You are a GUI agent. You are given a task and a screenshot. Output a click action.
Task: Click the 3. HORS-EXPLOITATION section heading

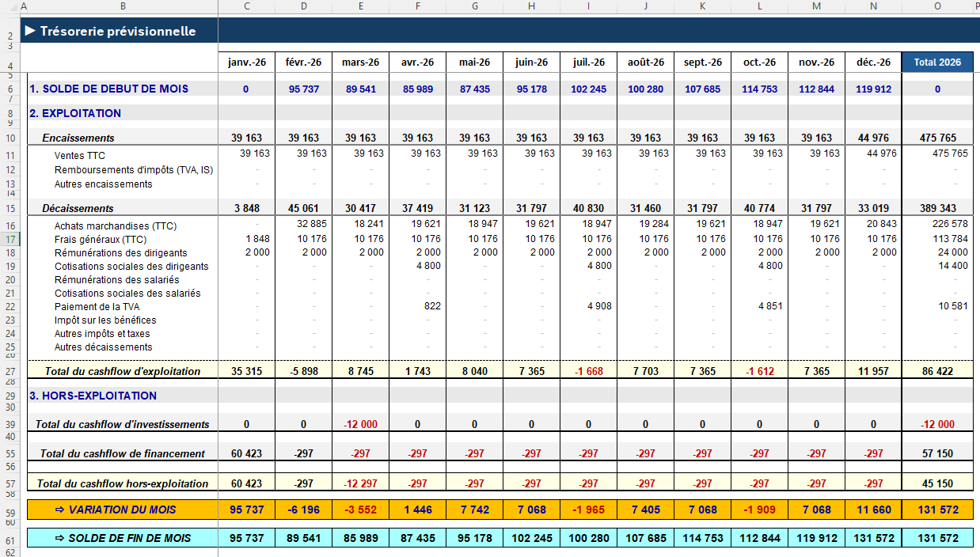(93, 396)
